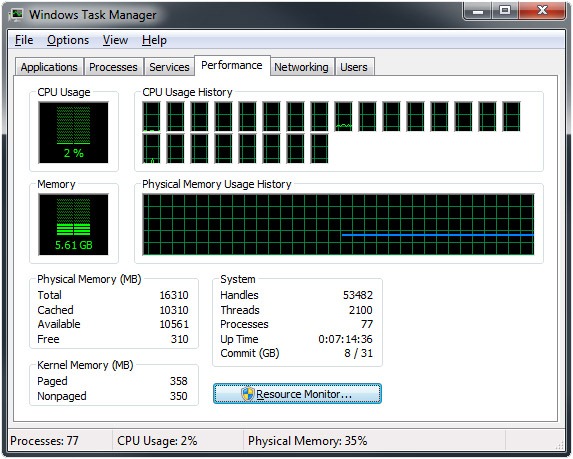Click the first CPU core history graph
Viewport: 573px width, 459px height.
click(152, 117)
